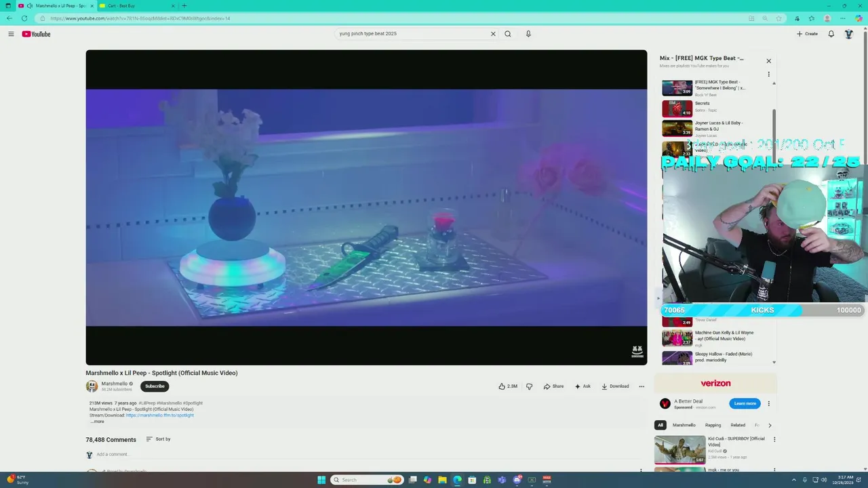The image size is (868, 488).
Task: Open Joyner Lucas Ramen & OJ thumbnail
Action: (x=677, y=129)
